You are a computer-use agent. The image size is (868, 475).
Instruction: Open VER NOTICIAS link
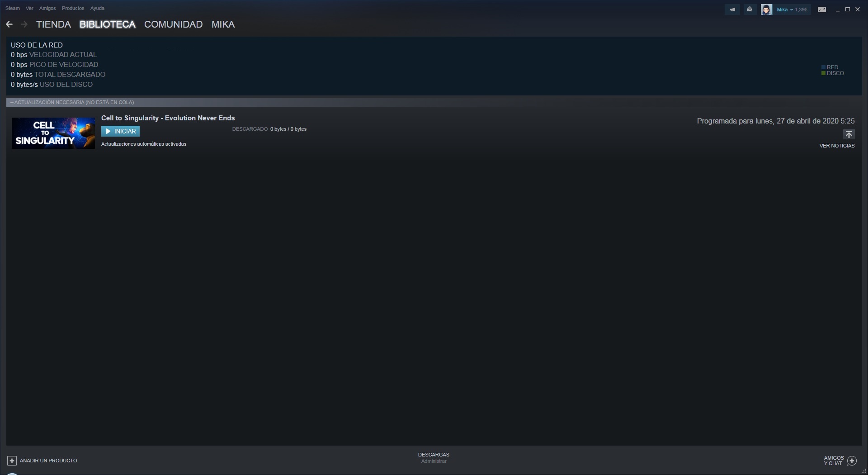[837, 146]
